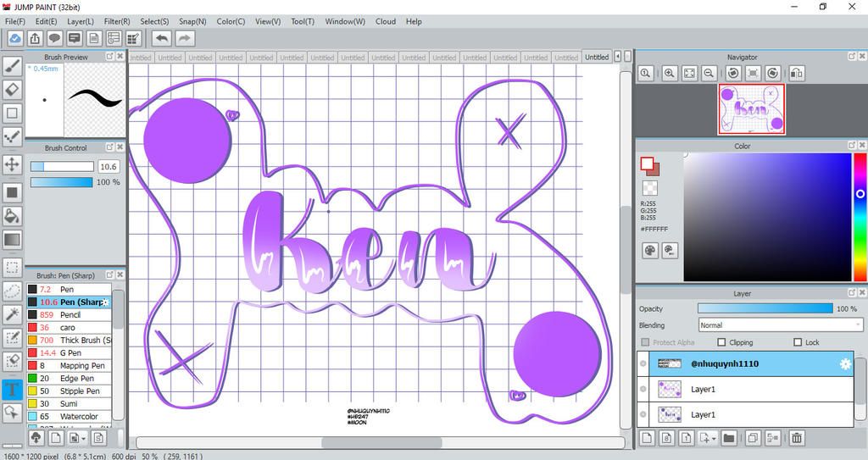Click the cloud save icon in toolbar
The height and width of the screenshot is (460, 868).
coord(15,38)
